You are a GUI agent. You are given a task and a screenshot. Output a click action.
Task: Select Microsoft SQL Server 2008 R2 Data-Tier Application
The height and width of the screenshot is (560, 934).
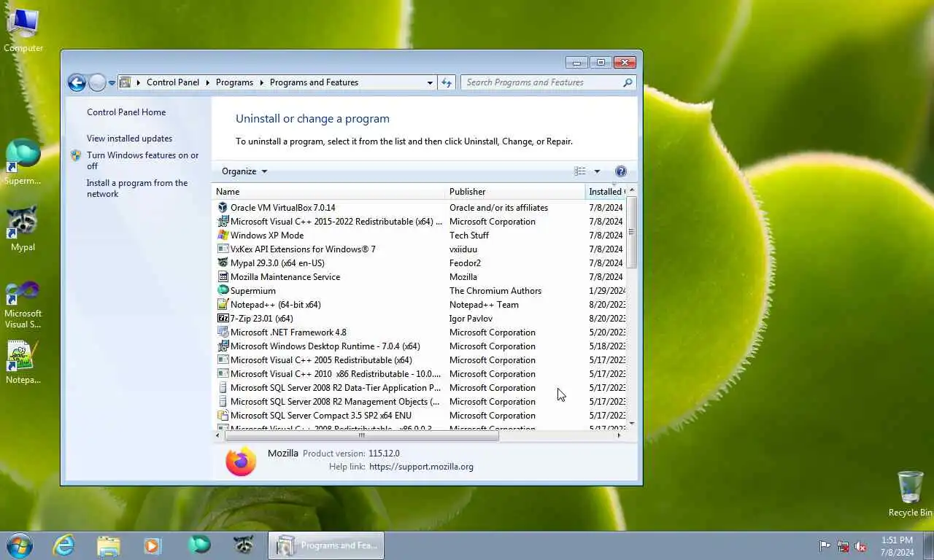coord(420,388)
